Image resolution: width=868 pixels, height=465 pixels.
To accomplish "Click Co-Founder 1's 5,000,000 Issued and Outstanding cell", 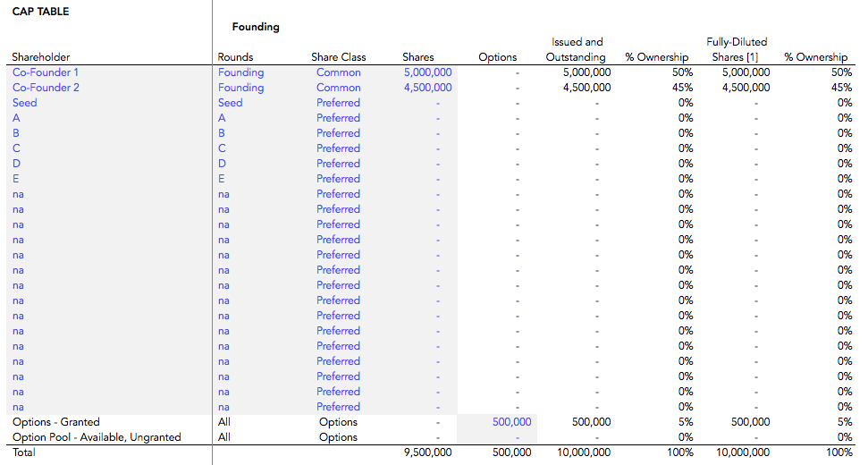I will coord(586,72).
